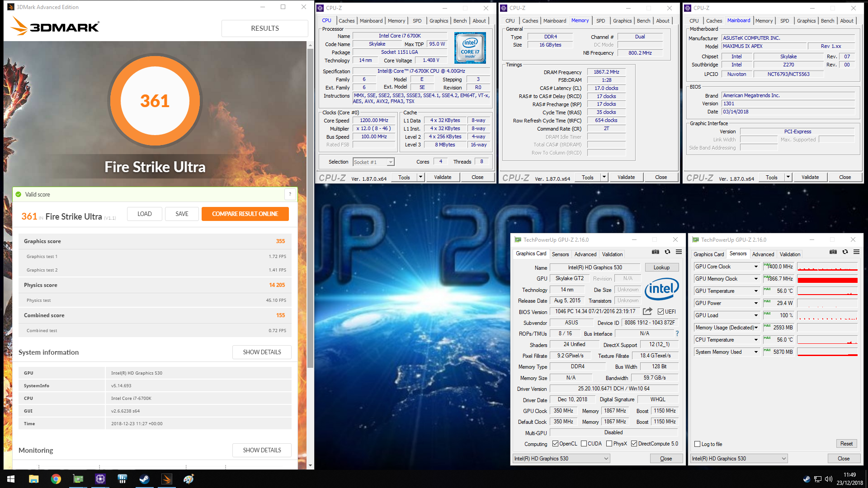Image resolution: width=868 pixels, height=488 pixels.
Task: Toggle UEFI checkbox in GPU-Z
Action: [x=660, y=312]
